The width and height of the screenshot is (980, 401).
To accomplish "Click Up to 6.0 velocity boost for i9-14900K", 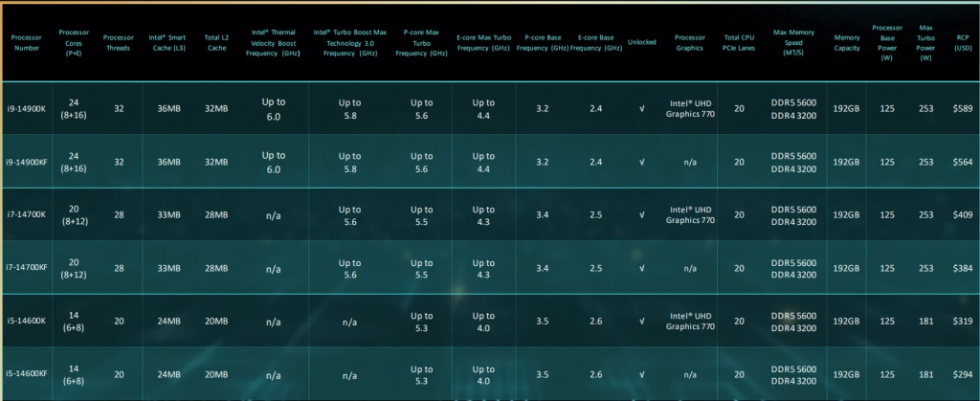I will point(274,109).
